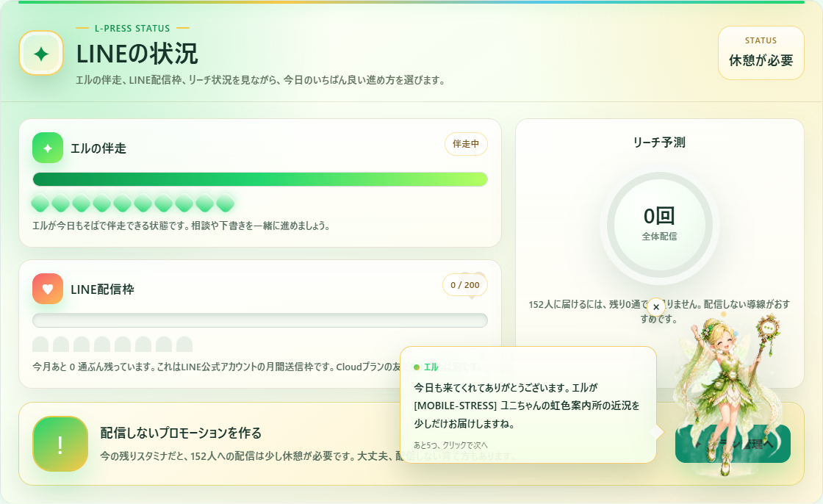Click the 配信しないプロモーションを作る heading

(x=181, y=433)
